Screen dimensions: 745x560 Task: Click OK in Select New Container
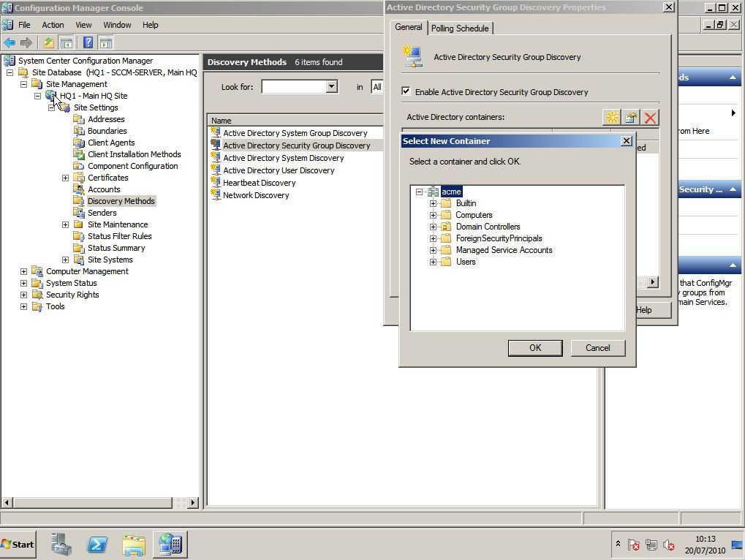(535, 348)
